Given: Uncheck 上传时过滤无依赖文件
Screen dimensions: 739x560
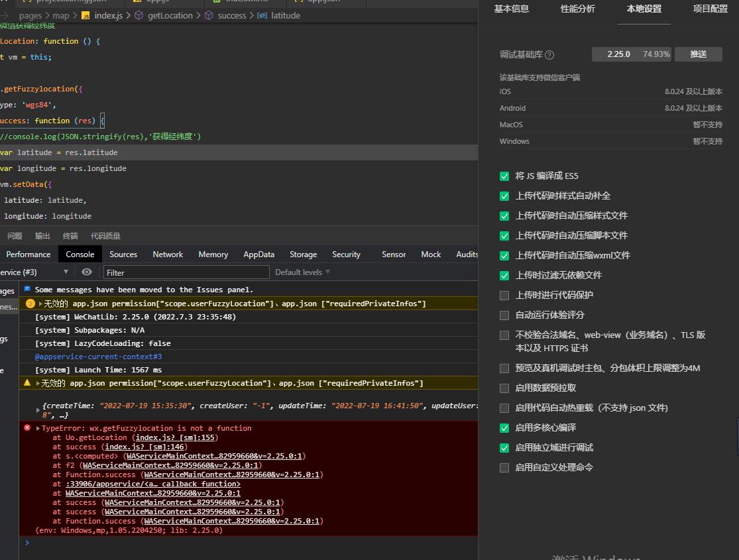Looking at the screenshot, I should 504,275.
